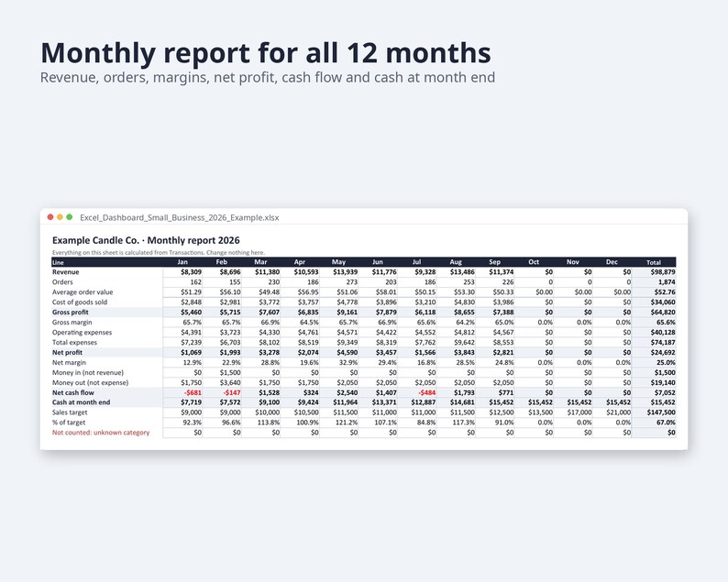Select the 'Aug' column header
Viewport: 728px width, 582px height.
pos(456,262)
